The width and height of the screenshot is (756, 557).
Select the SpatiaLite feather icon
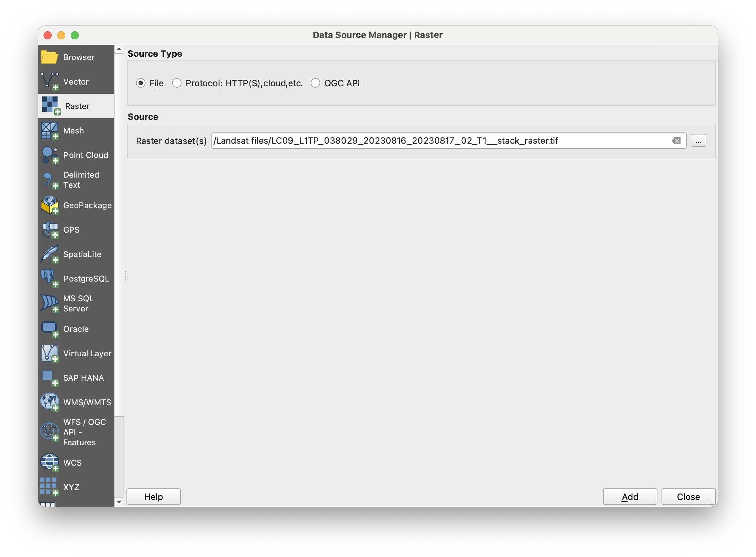click(x=50, y=254)
